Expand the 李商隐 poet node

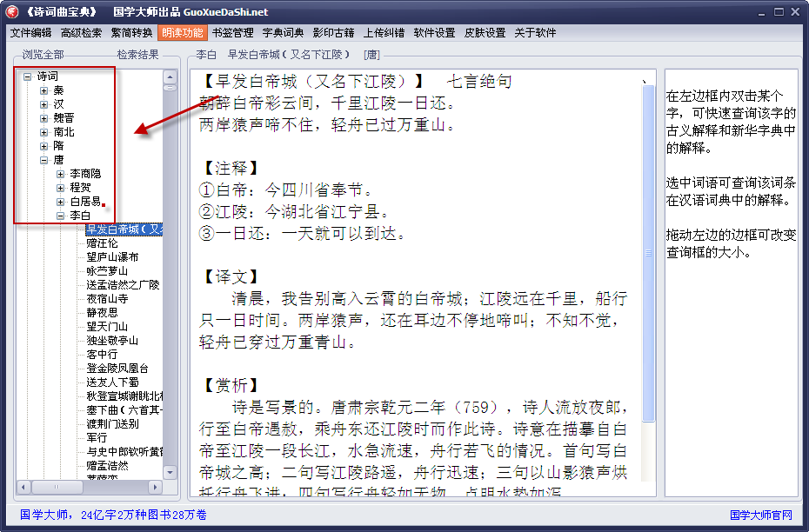[63, 173]
